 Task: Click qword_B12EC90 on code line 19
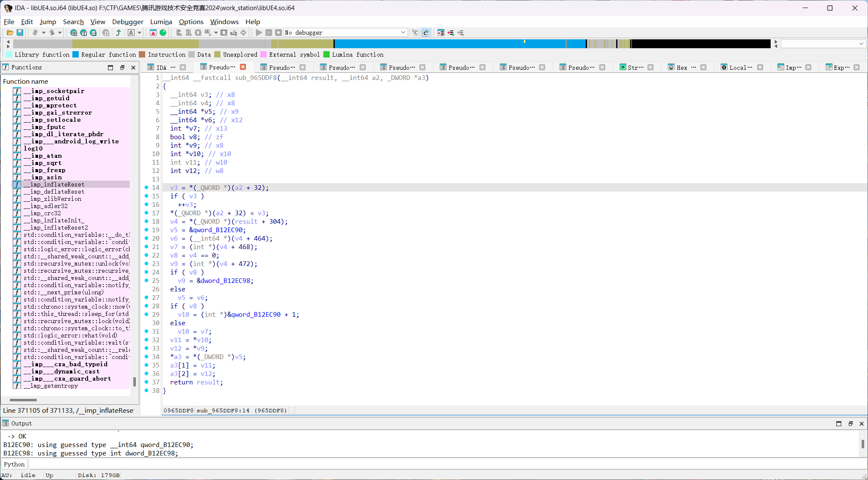[218, 230]
